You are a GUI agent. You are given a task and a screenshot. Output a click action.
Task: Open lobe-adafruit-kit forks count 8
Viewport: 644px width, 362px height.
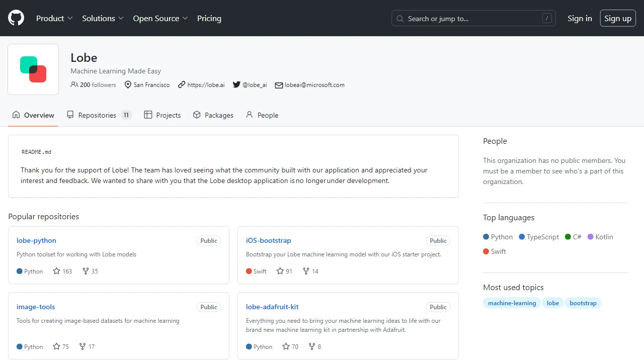click(315, 346)
